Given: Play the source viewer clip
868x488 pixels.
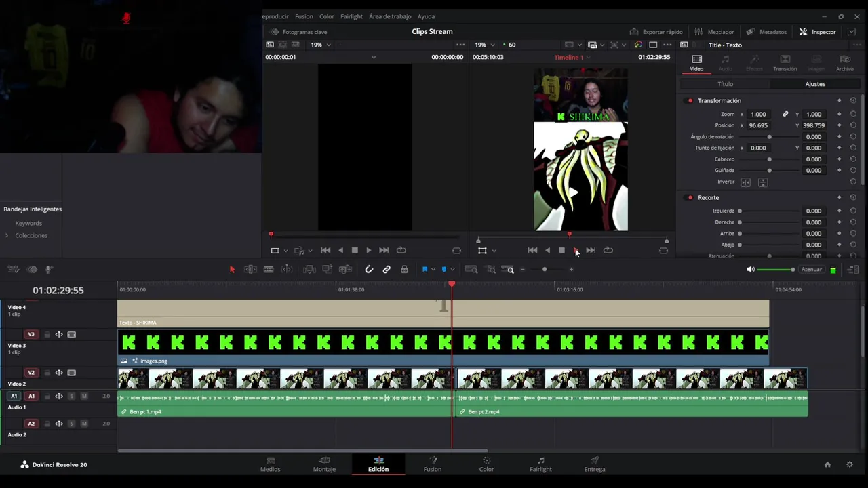Looking at the screenshot, I should coord(368,251).
